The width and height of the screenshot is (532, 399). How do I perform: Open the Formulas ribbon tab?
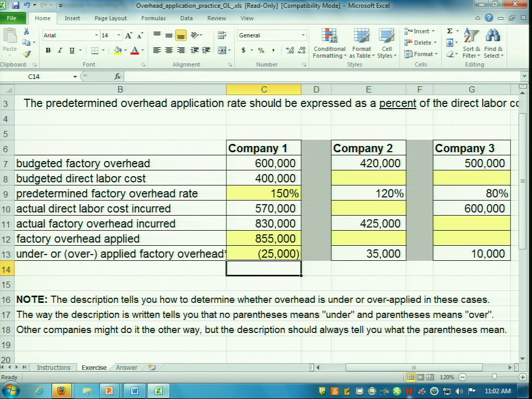(153, 18)
